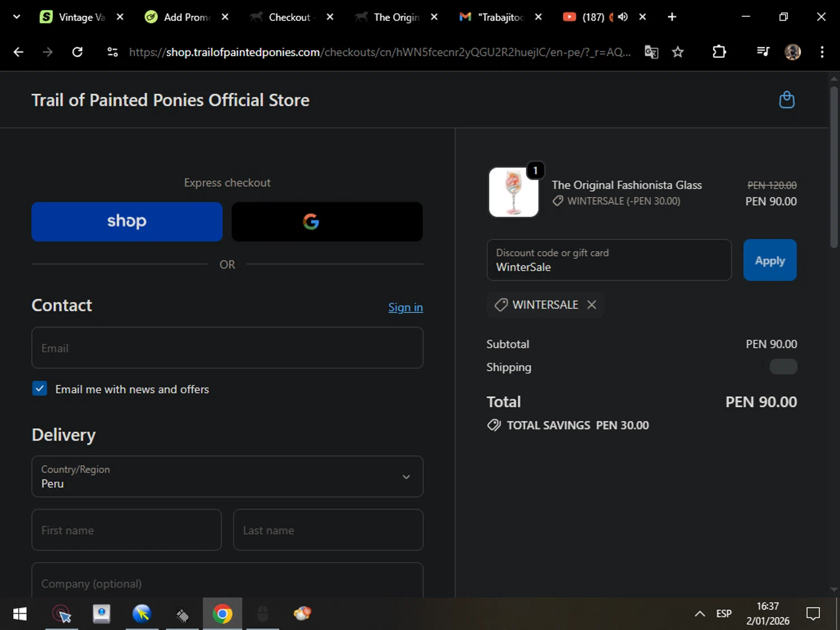This screenshot has height=630, width=840.
Task: Uncheck Email me with news and offers
Action: (40, 389)
